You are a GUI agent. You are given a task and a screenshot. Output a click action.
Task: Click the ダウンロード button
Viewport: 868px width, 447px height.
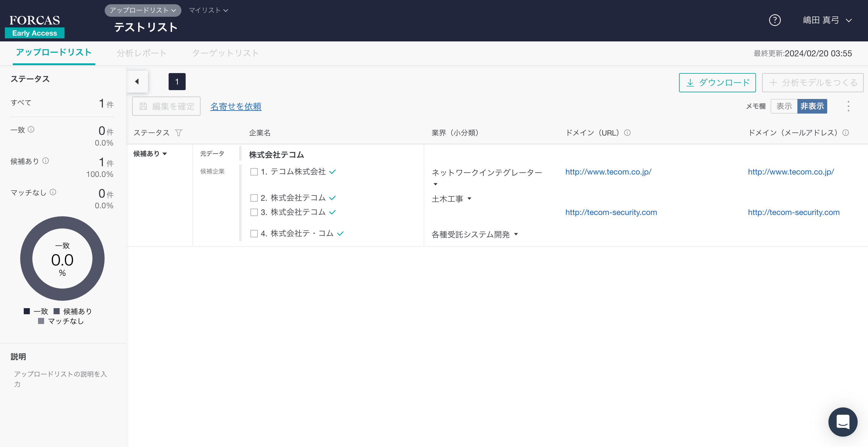click(717, 83)
